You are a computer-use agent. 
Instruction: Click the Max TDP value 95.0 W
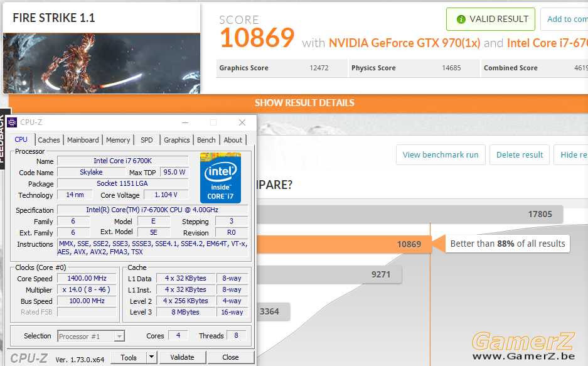point(174,172)
